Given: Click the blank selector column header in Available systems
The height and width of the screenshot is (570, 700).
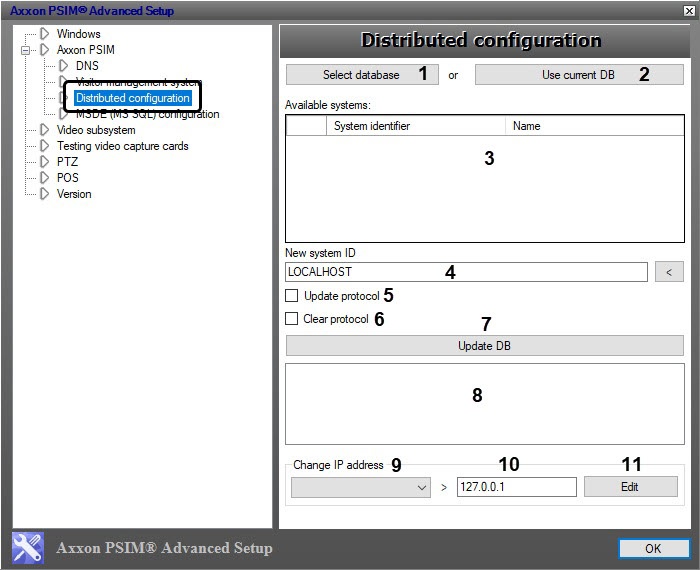Looking at the screenshot, I should point(306,126).
